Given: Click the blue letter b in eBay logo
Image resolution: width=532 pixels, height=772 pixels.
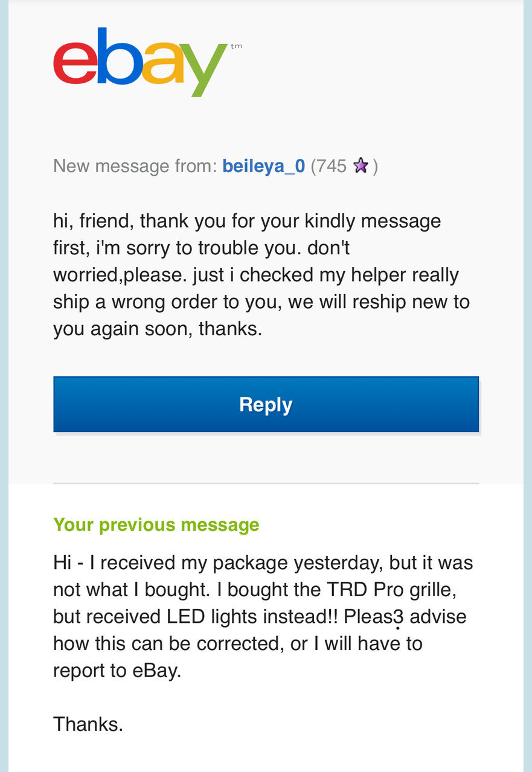Looking at the screenshot, I should (117, 56).
